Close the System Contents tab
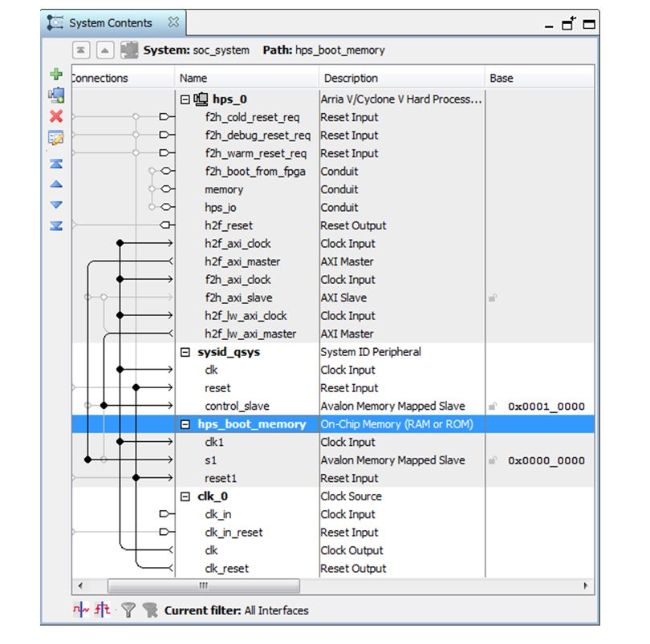 [173, 22]
